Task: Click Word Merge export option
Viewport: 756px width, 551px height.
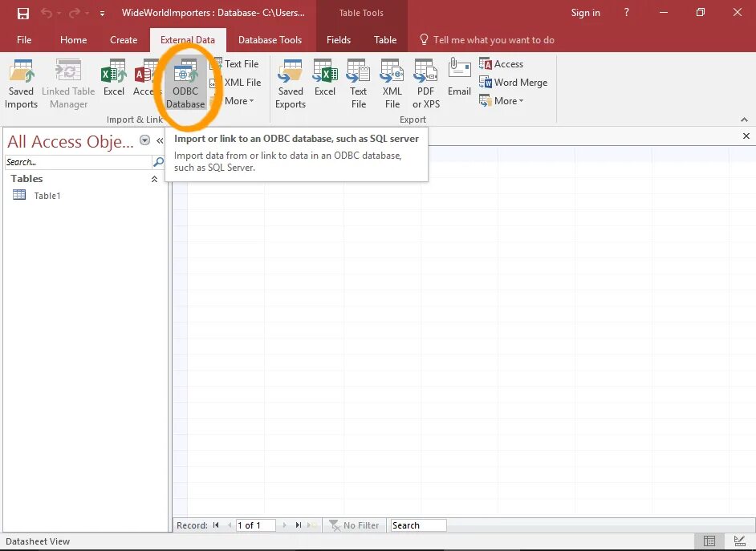Action: [x=513, y=83]
